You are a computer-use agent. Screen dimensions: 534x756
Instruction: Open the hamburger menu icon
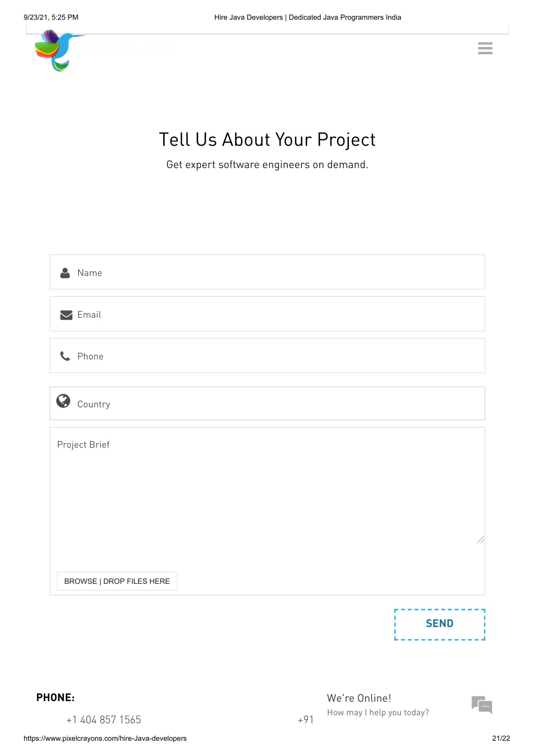click(485, 48)
